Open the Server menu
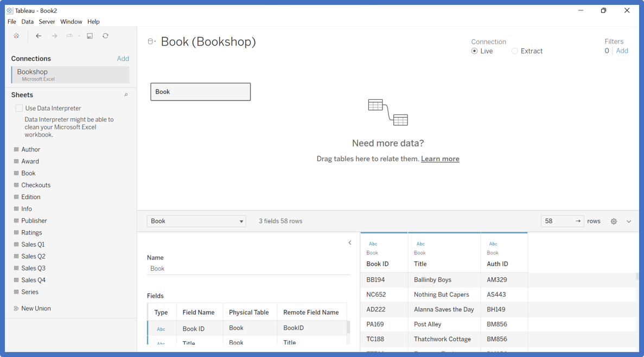Image resolution: width=644 pixels, height=357 pixels. point(47,22)
